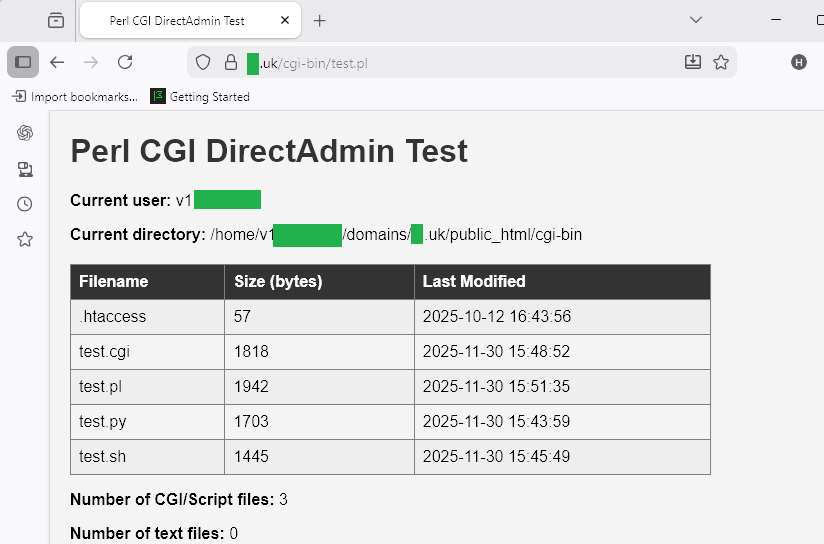The width and height of the screenshot is (824, 544).
Task: Open the account profile avatar
Action: pyautogui.click(x=799, y=62)
